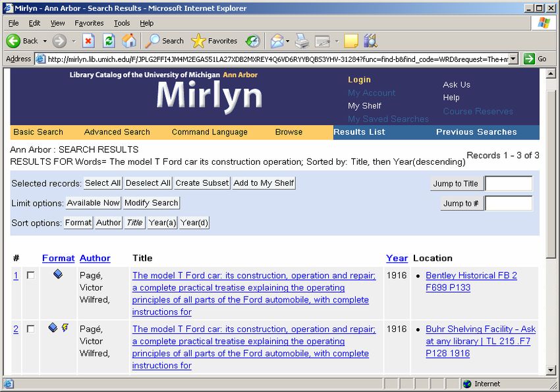Click the Back arrow icon
This screenshot has height=392, width=560.
click(13, 41)
